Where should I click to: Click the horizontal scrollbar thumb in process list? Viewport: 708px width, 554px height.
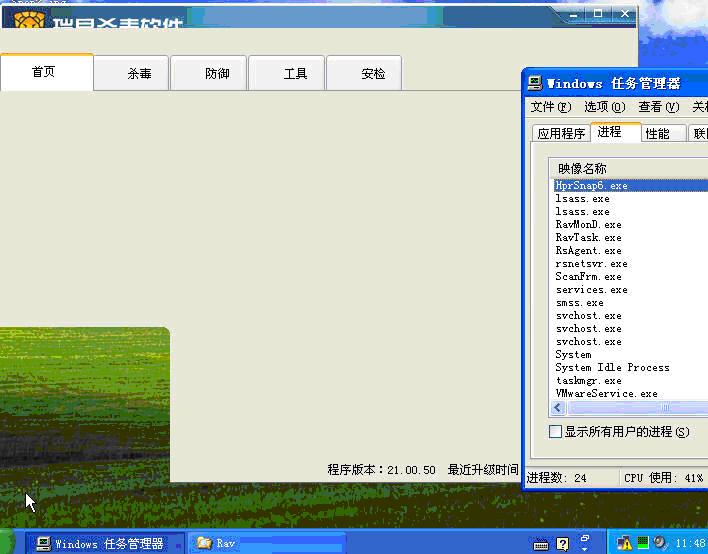(x=638, y=408)
